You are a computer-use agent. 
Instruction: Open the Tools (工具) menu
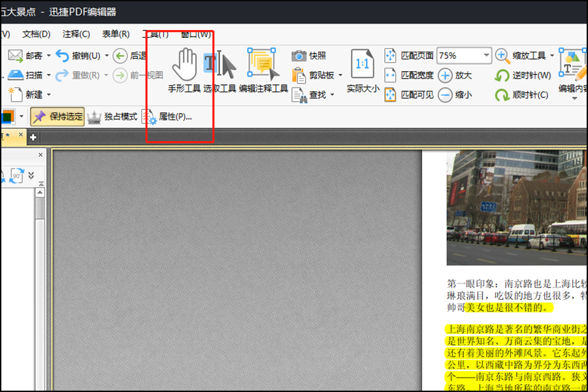pos(155,35)
